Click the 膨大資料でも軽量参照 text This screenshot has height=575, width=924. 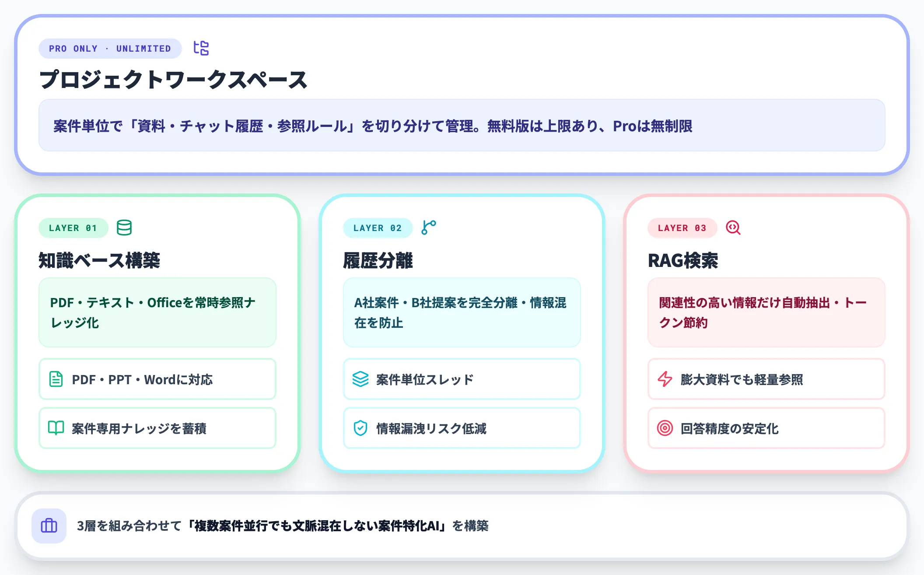click(x=742, y=379)
